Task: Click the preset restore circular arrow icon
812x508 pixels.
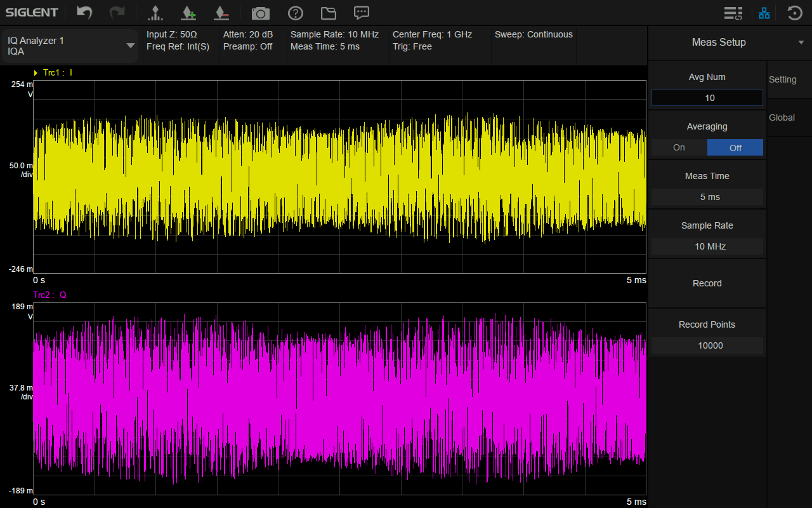Action: 795,13
